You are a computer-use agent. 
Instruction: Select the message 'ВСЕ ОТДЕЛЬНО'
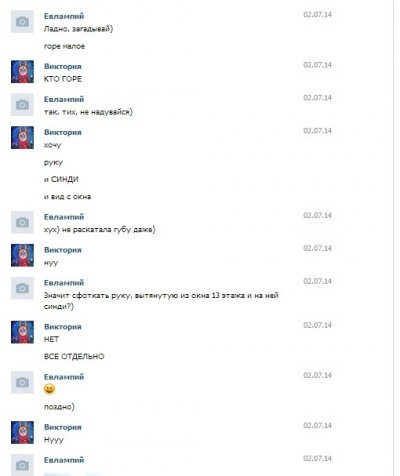[x=74, y=356]
